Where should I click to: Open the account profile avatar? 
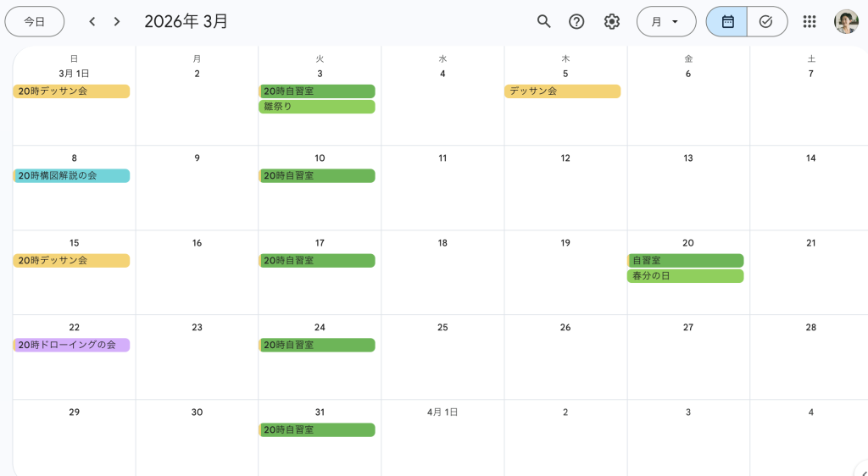846,21
